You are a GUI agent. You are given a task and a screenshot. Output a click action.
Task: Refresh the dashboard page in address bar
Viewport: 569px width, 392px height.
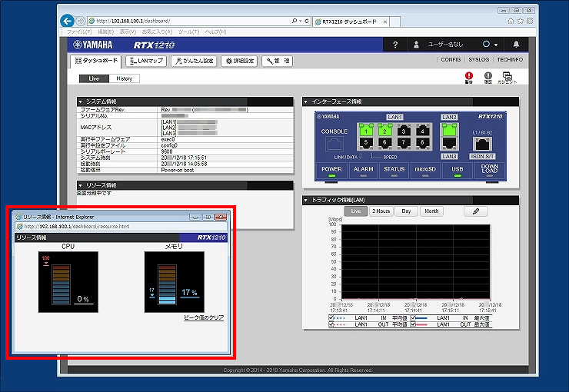[307, 21]
